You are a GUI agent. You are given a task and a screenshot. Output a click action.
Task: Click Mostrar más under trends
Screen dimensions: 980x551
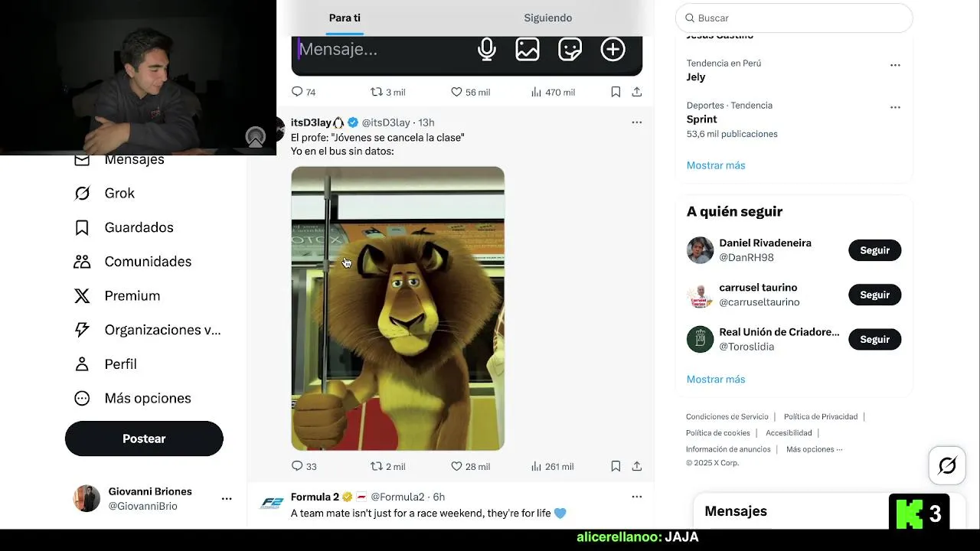pos(716,165)
